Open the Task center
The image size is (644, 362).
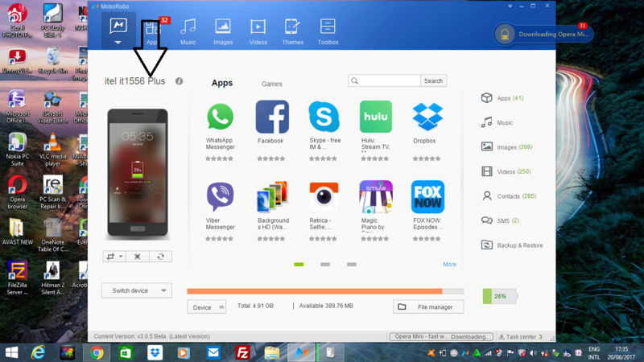(x=520, y=336)
